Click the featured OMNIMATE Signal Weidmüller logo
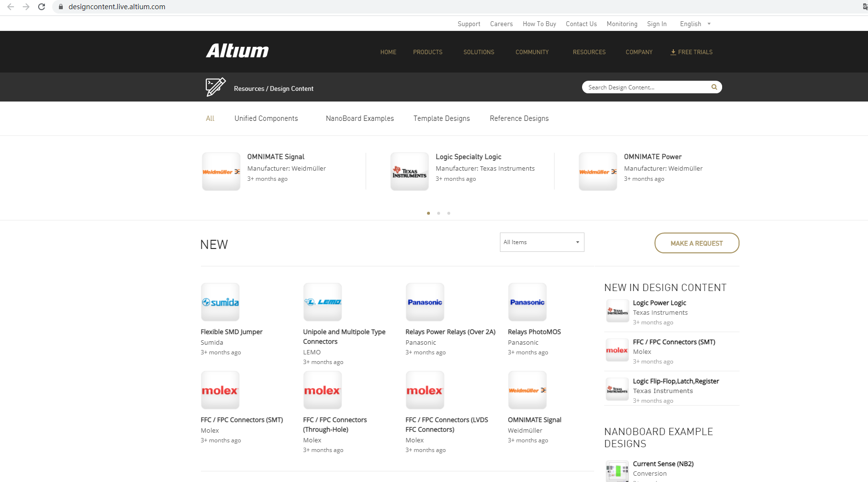868x482 pixels. pos(221,172)
